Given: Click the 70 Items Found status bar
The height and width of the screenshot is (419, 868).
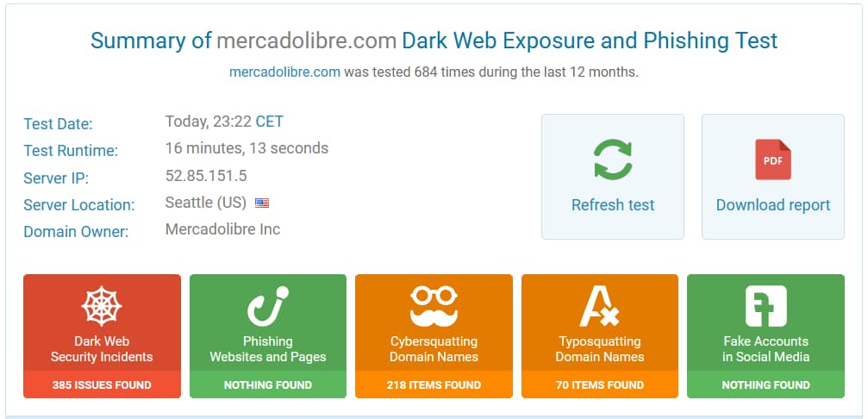Looking at the screenshot, I should [x=599, y=385].
